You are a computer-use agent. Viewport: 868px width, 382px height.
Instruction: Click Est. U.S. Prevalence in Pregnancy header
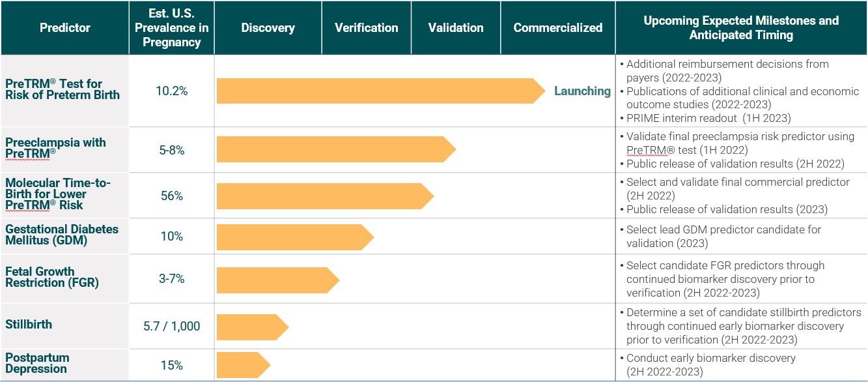click(x=171, y=27)
